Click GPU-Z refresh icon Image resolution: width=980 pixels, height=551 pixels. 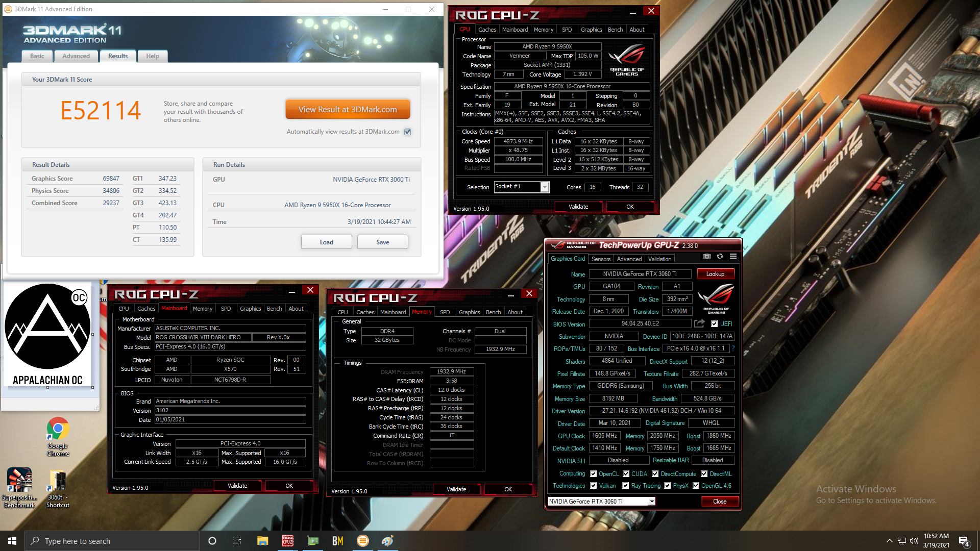[720, 257]
